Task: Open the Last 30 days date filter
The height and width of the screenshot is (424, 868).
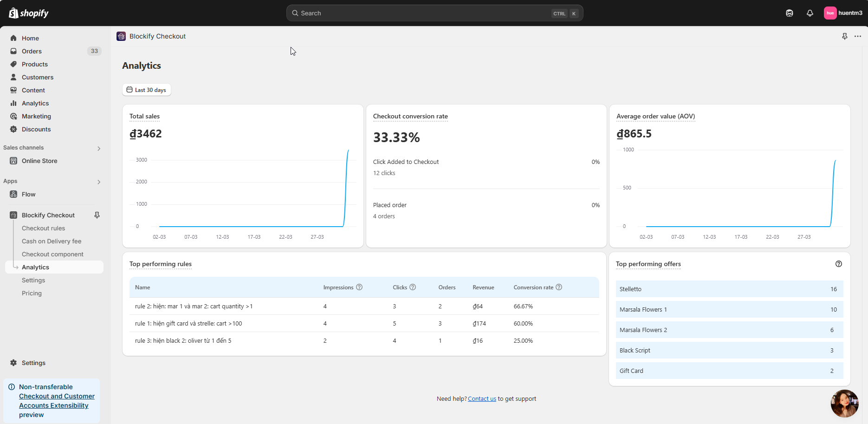Action: tap(146, 89)
